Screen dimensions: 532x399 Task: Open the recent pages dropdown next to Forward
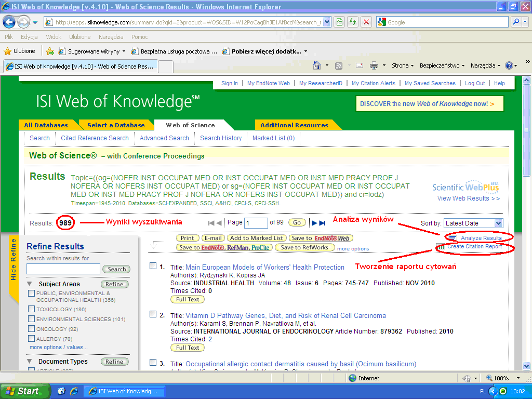pyautogui.click(x=35, y=22)
